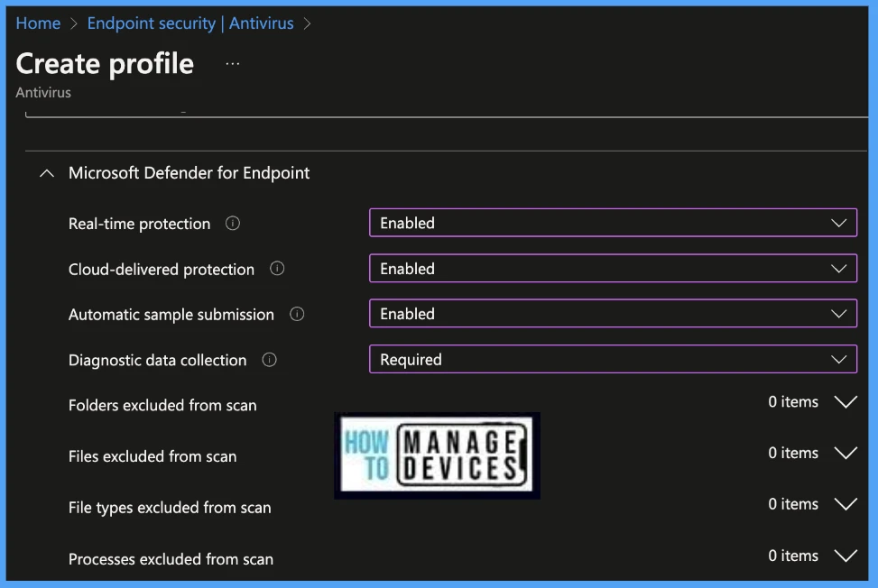
Task: Open the Cloud-delivered protection dropdown
Action: click(613, 268)
